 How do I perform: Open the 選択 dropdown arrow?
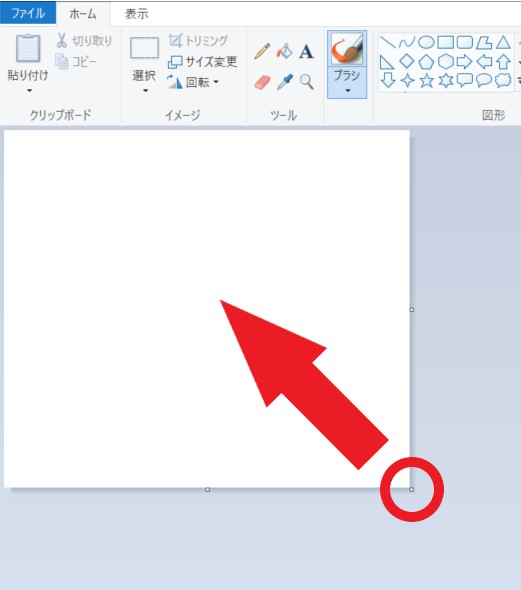click(x=145, y=91)
